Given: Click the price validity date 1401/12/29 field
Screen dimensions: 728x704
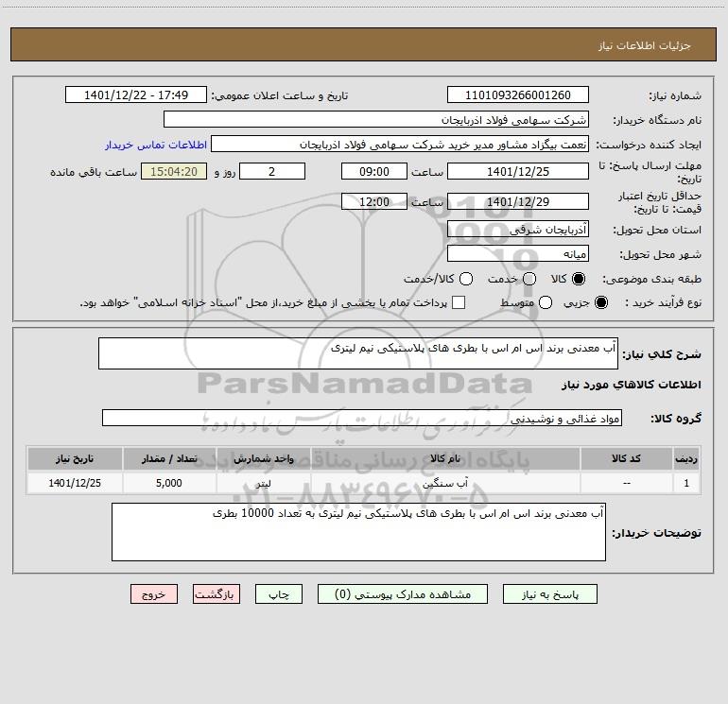Looking at the screenshot, I should 518,201.
